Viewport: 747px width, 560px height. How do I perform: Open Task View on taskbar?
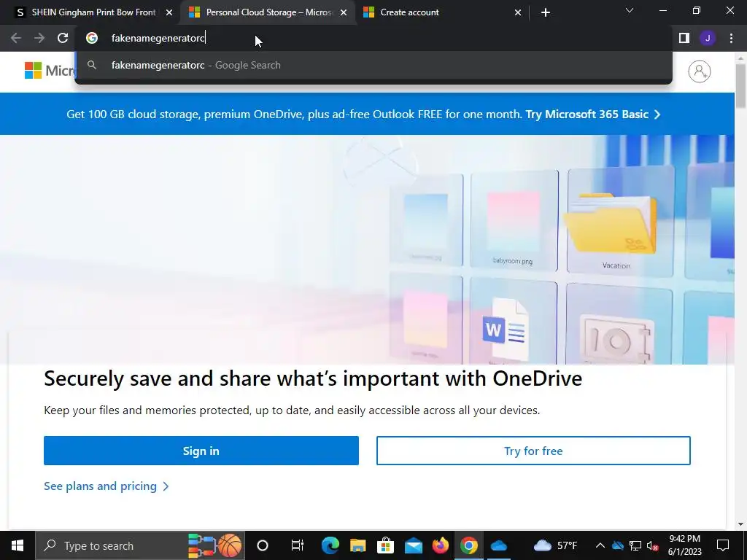[x=297, y=545]
